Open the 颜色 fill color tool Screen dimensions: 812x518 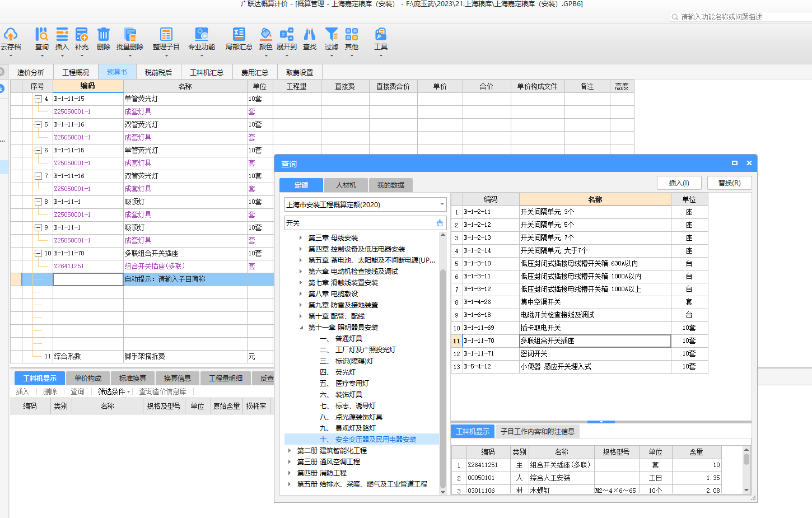click(265, 39)
